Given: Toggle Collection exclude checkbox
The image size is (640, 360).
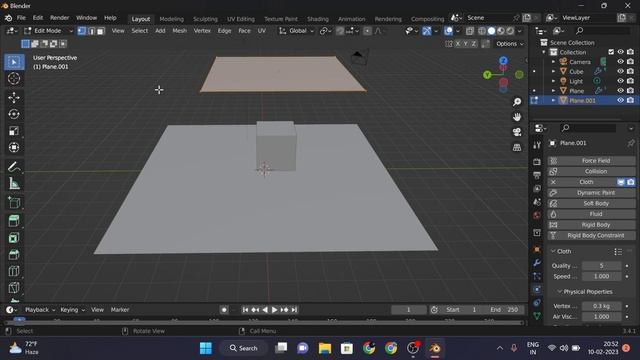Looking at the screenshot, I should click(x=611, y=52).
